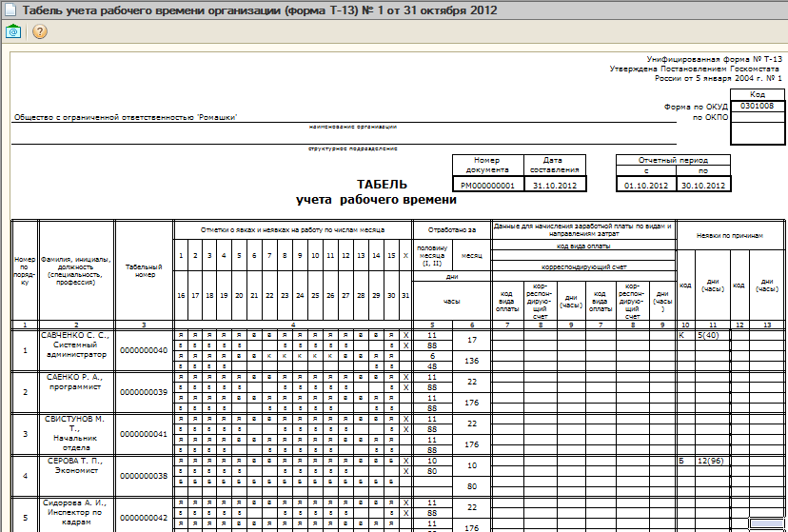Click 'Код' header box
Screen dimensions: 788x532
(x=758, y=94)
